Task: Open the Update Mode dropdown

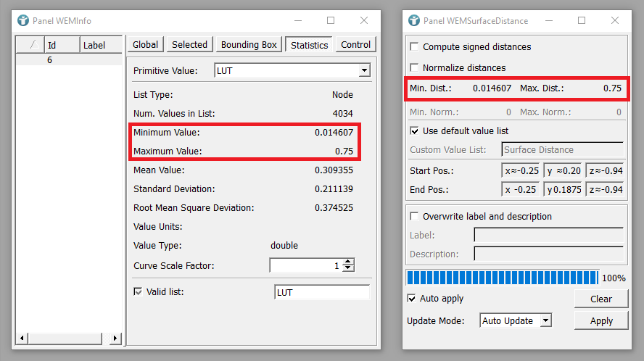Action: (545, 320)
